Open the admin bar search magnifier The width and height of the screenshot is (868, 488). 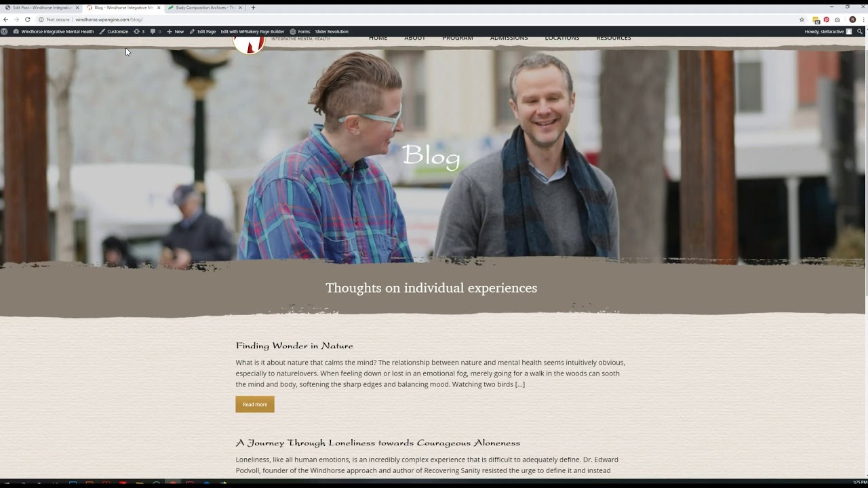coord(860,31)
